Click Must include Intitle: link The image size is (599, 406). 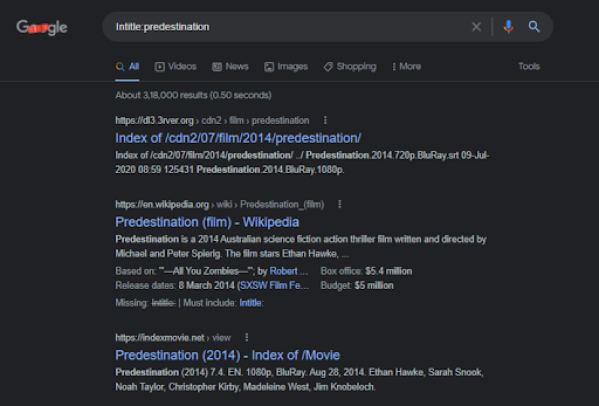[x=251, y=303]
